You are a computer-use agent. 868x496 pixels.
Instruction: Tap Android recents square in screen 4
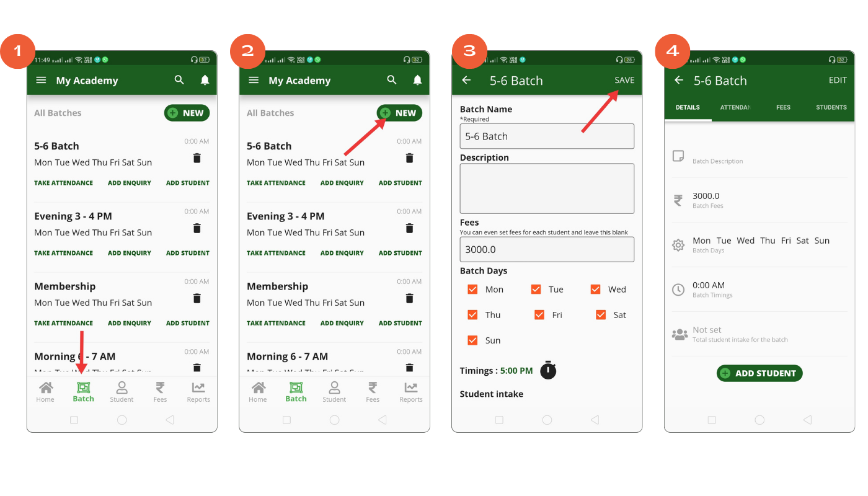tap(711, 420)
